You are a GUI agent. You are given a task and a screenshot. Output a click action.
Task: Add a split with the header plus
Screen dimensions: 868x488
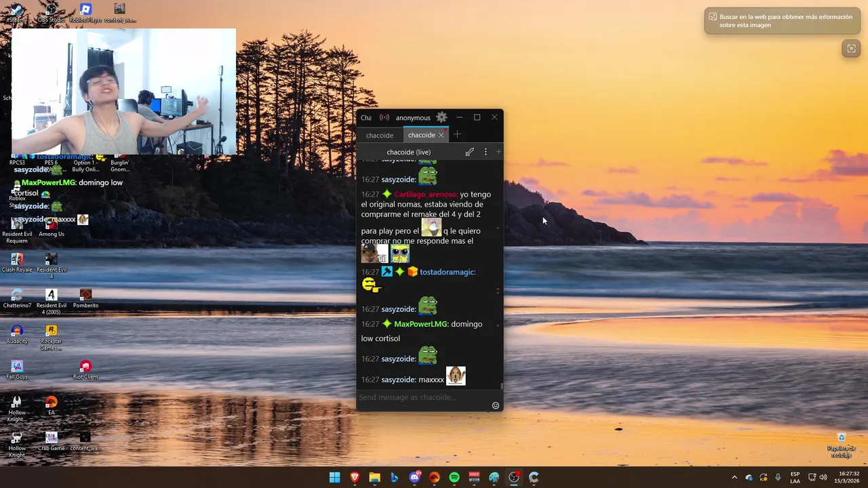498,152
